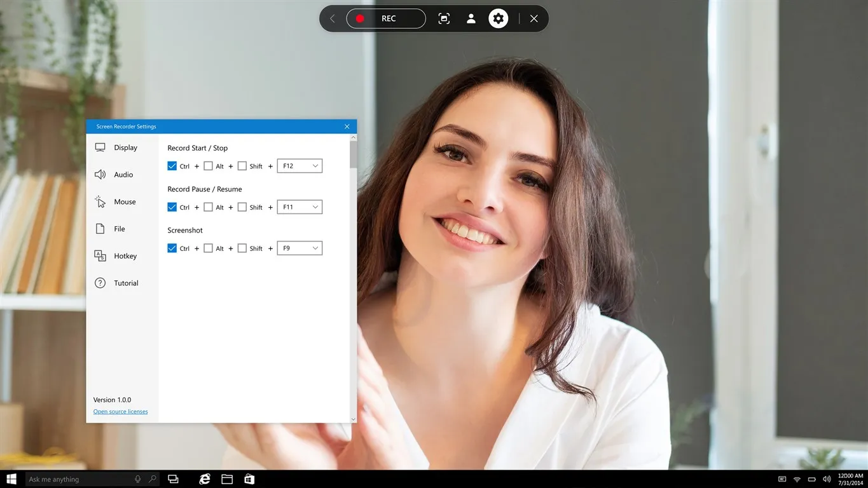The width and height of the screenshot is (868, 488).
Task: Click the settings gear on the recorder toolbar
Action: (x=498, y=18)
